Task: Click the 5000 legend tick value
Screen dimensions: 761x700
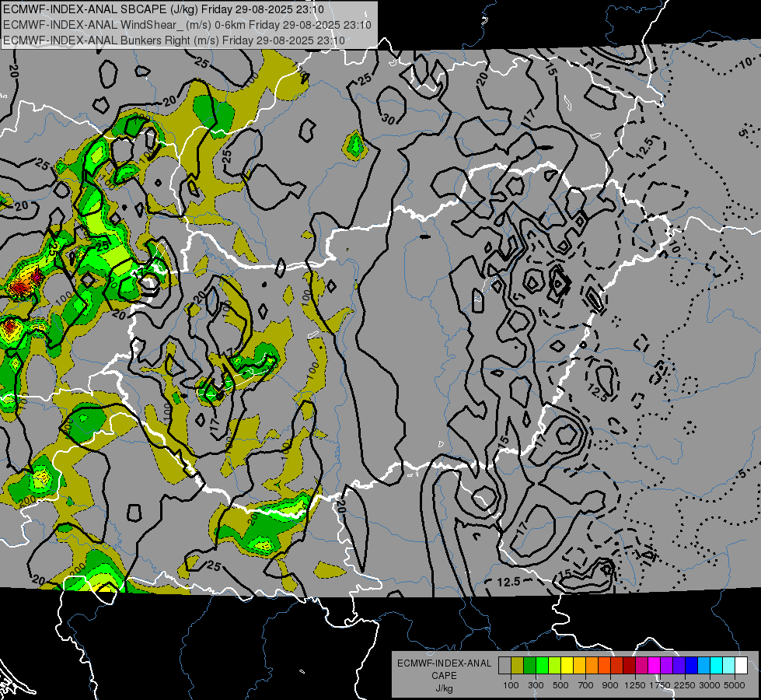Action: (735, 685)
